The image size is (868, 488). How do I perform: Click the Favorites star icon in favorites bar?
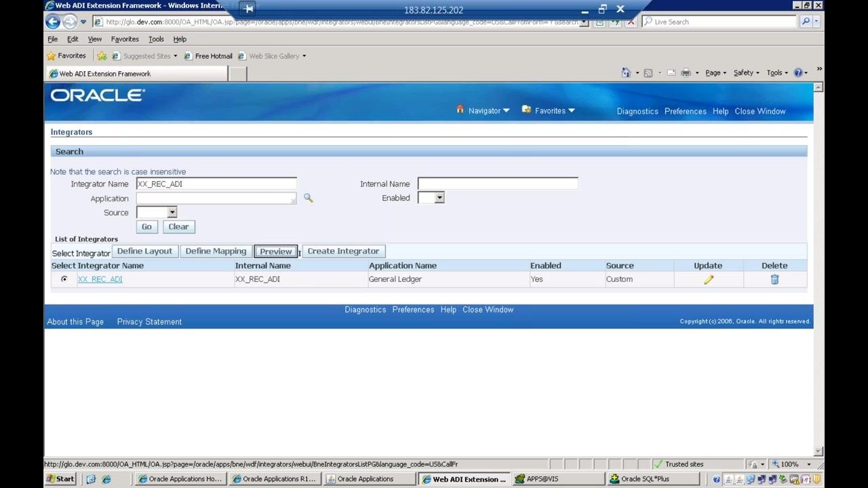[52, 56]
